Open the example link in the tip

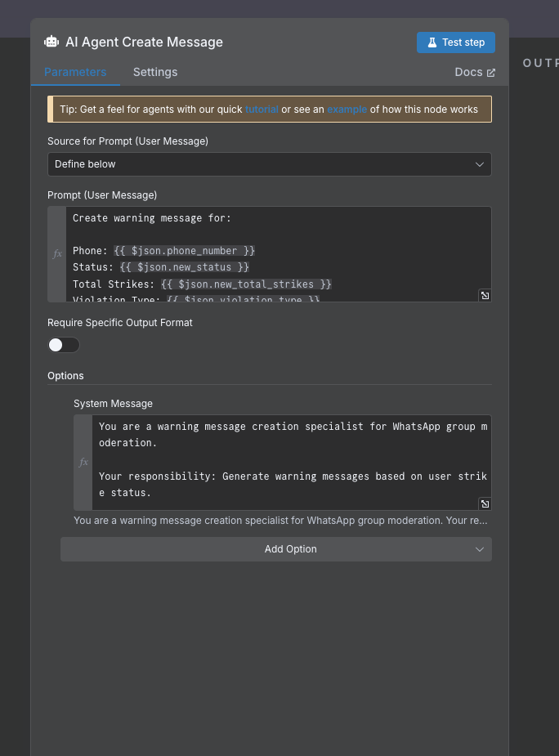(x=347, y=110)
